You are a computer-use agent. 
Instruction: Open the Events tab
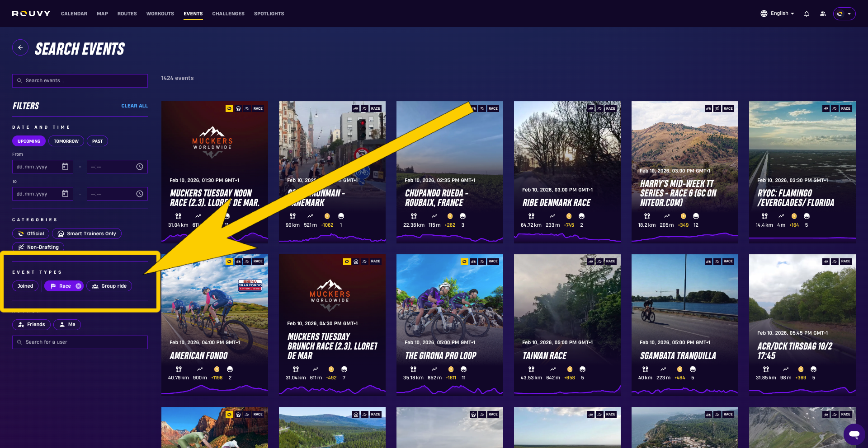pyautogui.click(x=193, y=14)
